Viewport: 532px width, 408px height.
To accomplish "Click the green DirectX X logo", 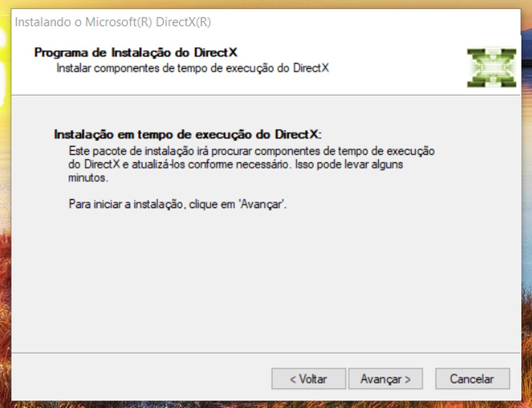I will tap(491, 68).
